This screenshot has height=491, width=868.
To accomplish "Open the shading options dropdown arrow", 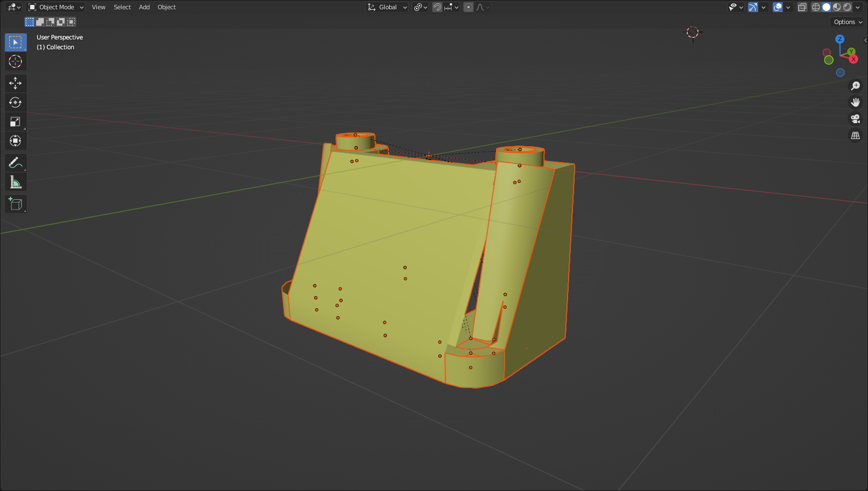I will tap(858, 7).
